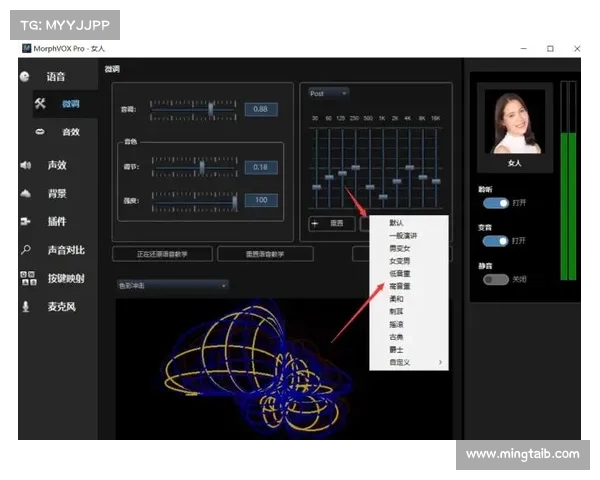Pick 女变男 female-to-male preset
Image resolution: width=600 pixels, height=480 pixels.
409,261
